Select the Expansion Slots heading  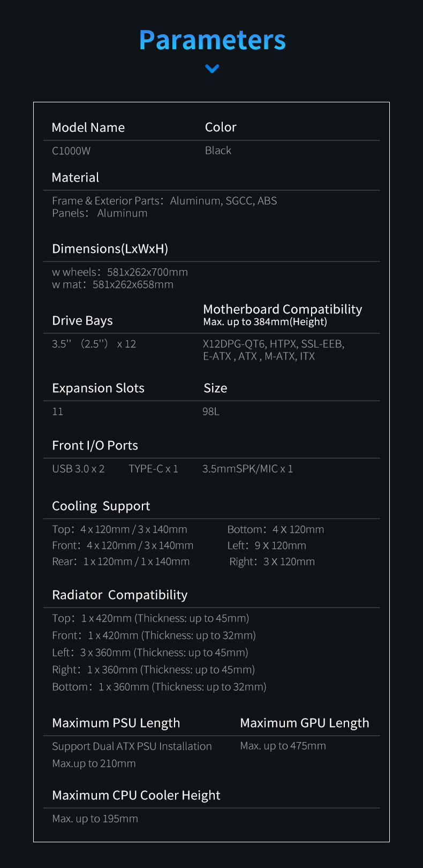pyautogui.click(x=99, y=388)
